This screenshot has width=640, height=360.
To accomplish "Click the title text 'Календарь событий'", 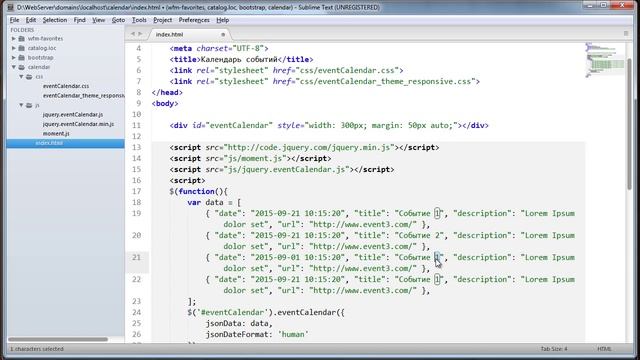I will 240,60.
